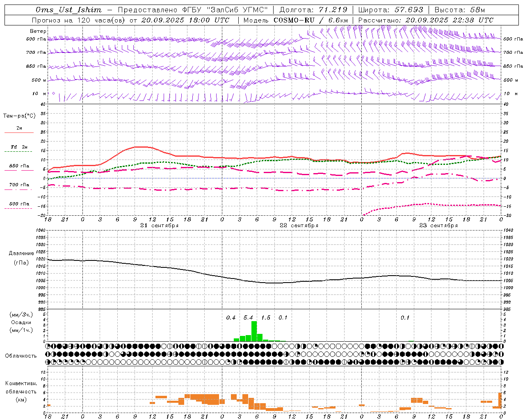
Task: Click the date label 22 сентября
Action: pos(299,226)
